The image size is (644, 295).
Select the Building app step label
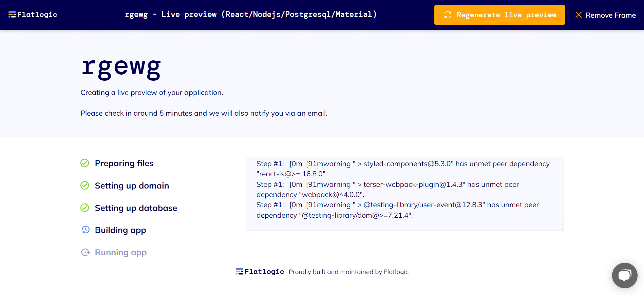click(x=120, y=230)
